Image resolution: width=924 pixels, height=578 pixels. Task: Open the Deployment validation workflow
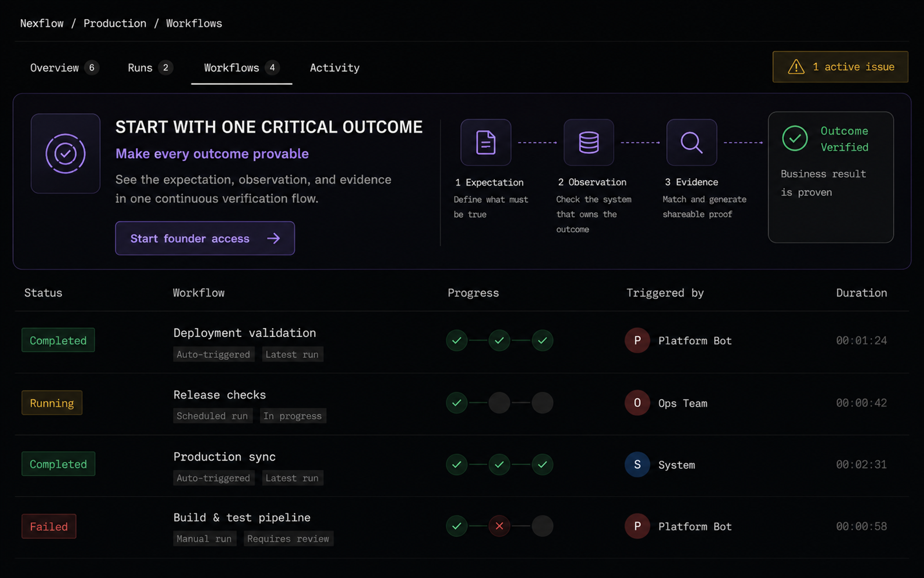coord(245,333)
